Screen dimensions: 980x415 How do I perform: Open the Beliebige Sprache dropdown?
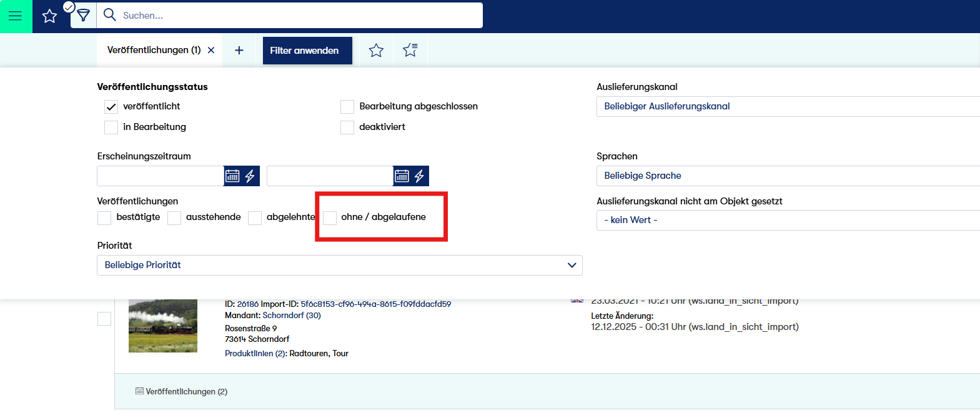click(787, 176)
